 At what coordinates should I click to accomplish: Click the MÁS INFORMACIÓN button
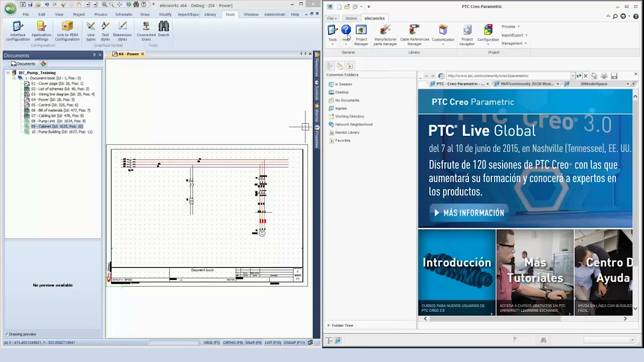[x=468, y=213]
